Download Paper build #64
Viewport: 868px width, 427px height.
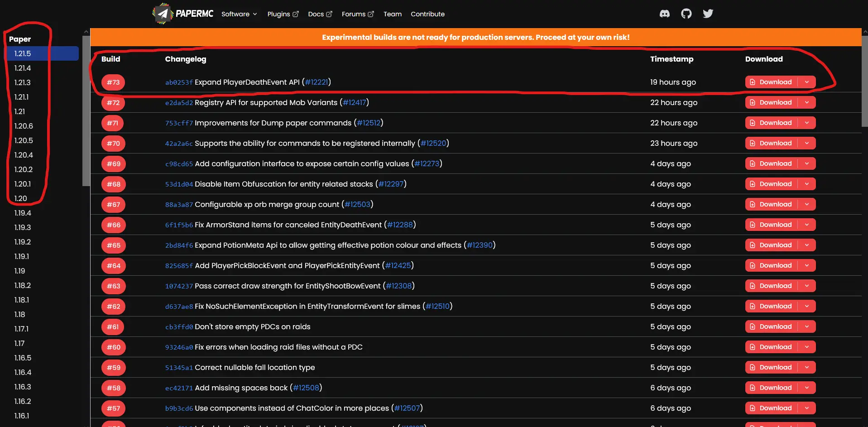(x=772, y=265)
